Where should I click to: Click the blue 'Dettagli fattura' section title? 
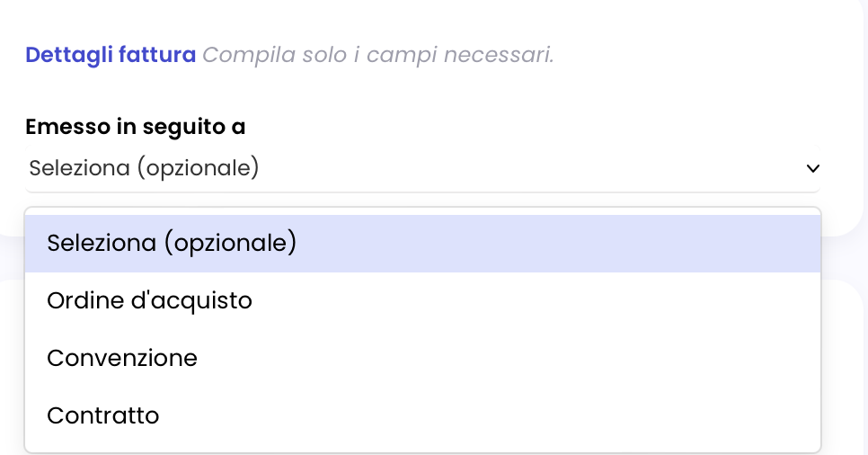click(111, 55)
